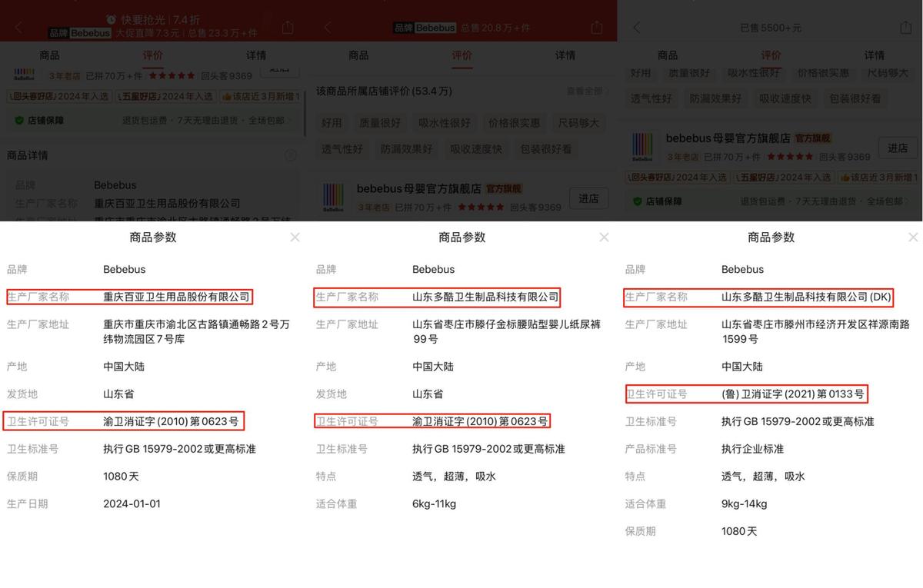923x588 pixels.
Task: Click address 山东省枣庄市滕州市经济开发区祥源南路1599号
Action: pos(815,331)
